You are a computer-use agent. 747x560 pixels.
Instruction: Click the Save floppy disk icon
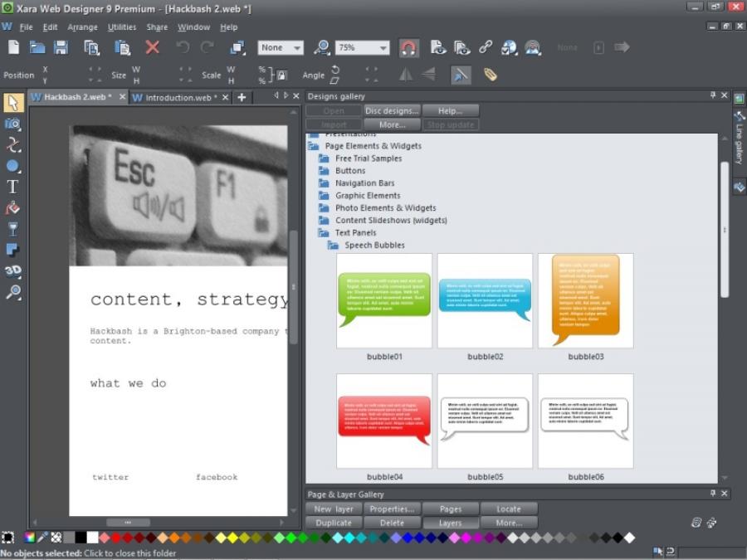61,47
